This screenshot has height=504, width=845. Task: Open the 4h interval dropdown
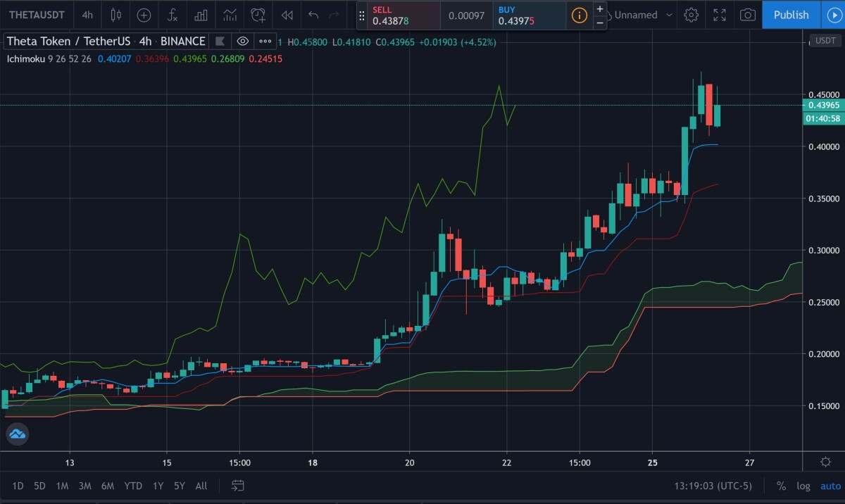click(87, 15)
